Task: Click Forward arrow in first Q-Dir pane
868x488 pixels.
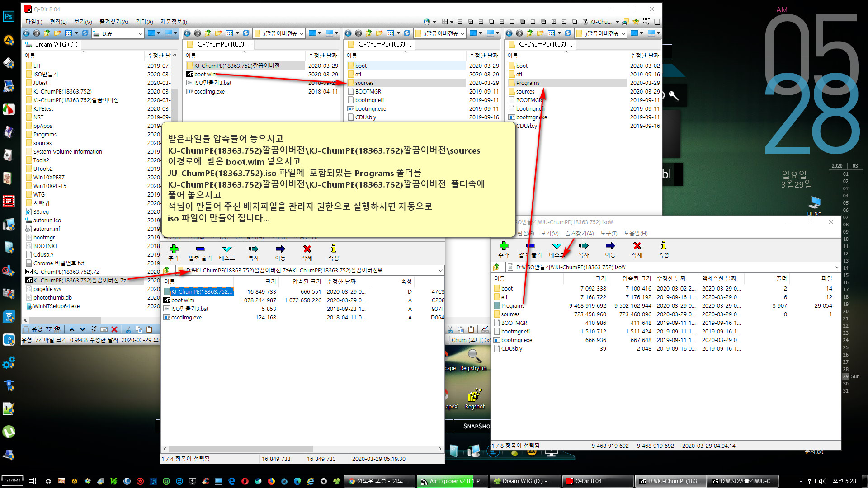Action: pyautogui.click(x=37, y=33)
